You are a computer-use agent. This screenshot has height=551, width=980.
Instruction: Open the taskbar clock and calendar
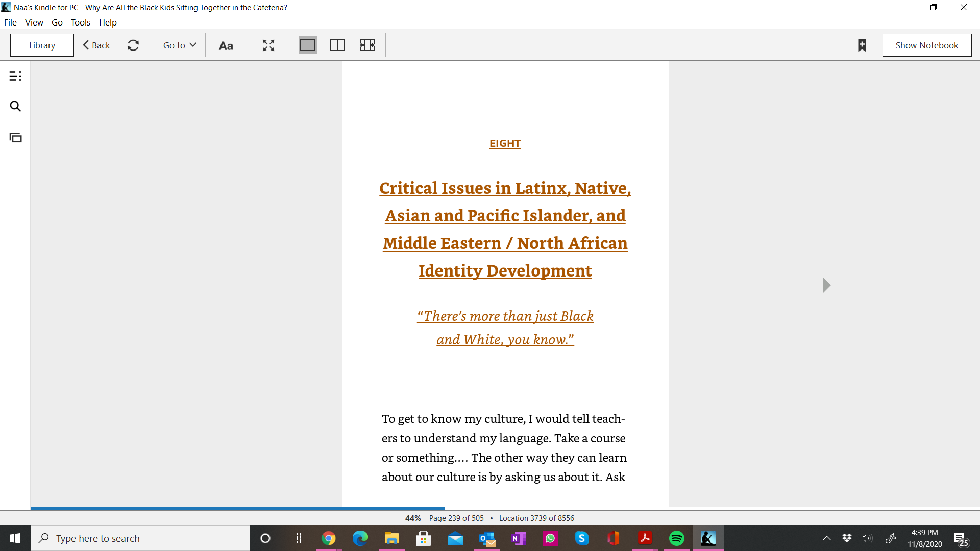pyautogui.click(x=925, y=538)
